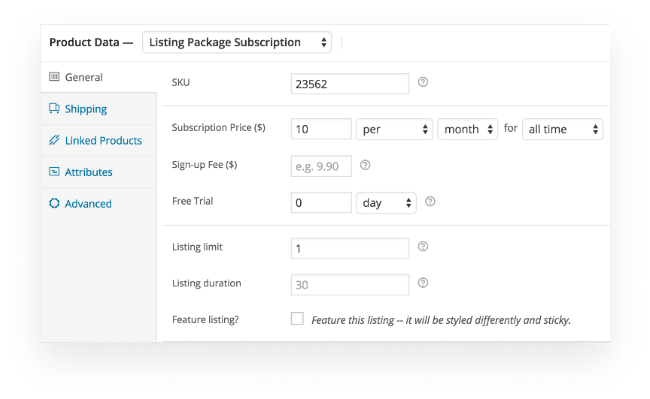Click the help icon next to SKU field
This screenshot has height=399, width=650.
point(422,82)
